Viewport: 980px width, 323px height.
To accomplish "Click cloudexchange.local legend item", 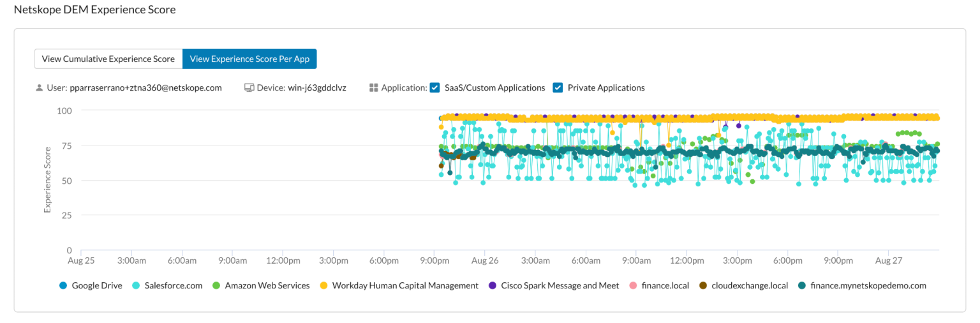I will [750, 286].
